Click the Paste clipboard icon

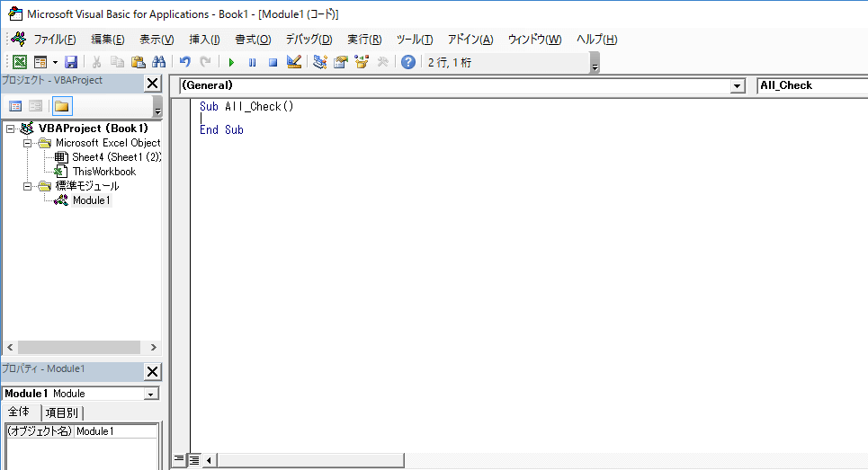point(138,62)
